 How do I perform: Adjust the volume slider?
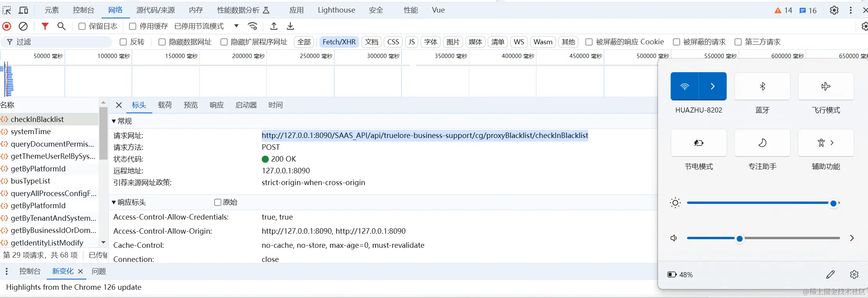point(763,238)
